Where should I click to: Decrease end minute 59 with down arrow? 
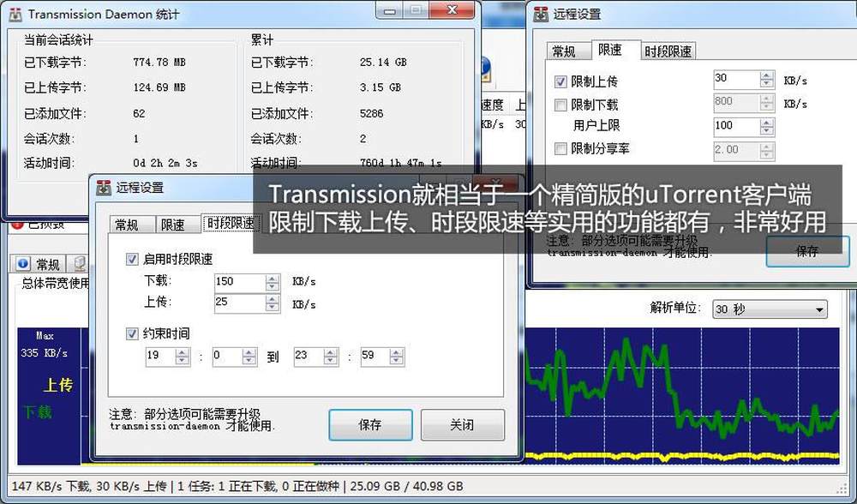(x=397, y=361)
